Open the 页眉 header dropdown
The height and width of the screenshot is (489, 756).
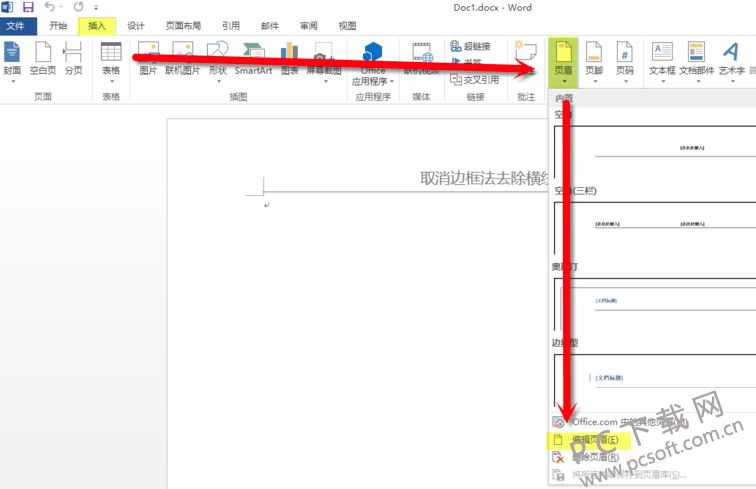pos(563,59)
